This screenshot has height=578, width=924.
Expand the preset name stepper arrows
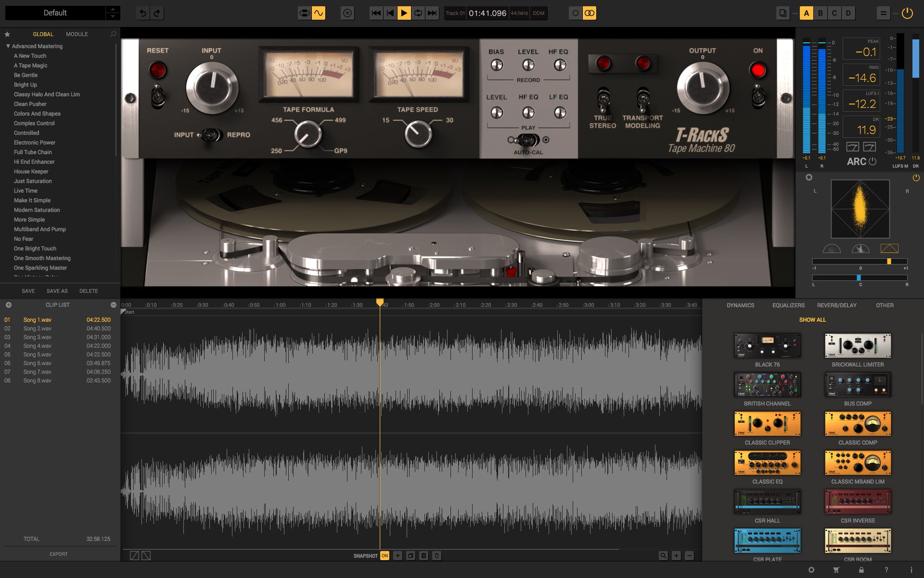pos(112,13)
